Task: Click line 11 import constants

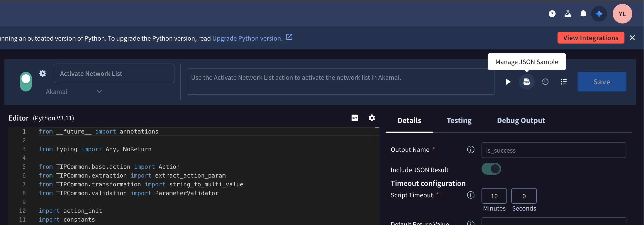Action: point(67,219)
